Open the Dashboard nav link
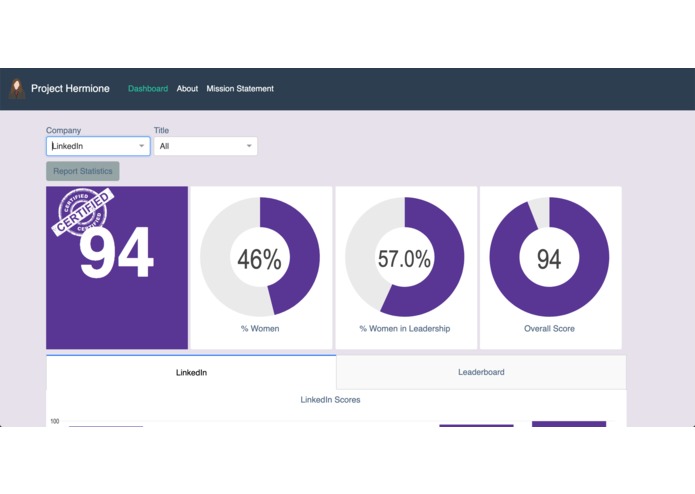The width and height of the screenshot is (695, 494). 148,89
